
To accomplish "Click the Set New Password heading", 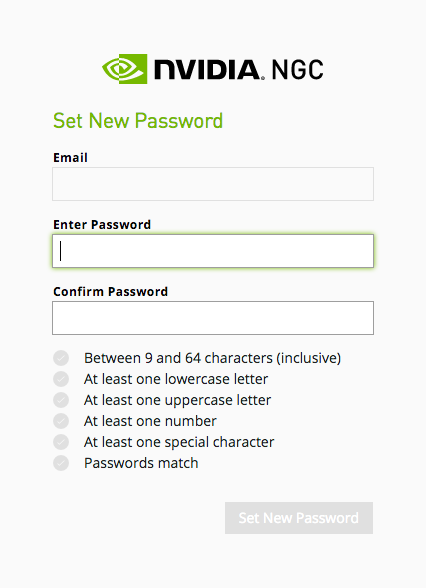I will click(x=138, y=121).
